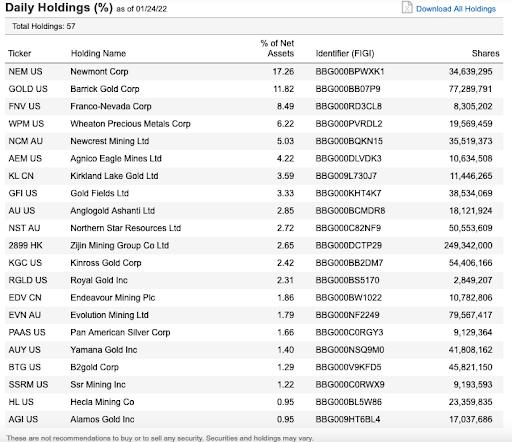The width and height of the screenshot is (512, 442).
Task: Click the Shares column header
Action: [485, 53]
